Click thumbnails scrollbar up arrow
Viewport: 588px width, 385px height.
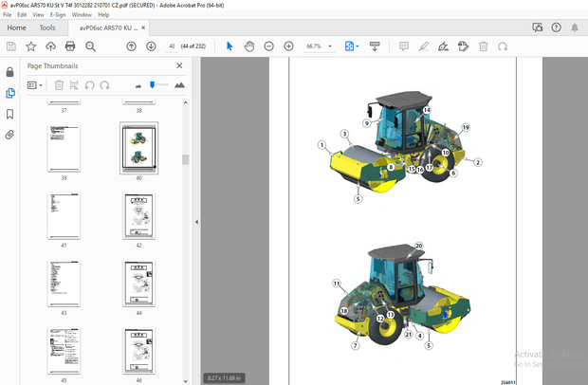pos(185,102)
